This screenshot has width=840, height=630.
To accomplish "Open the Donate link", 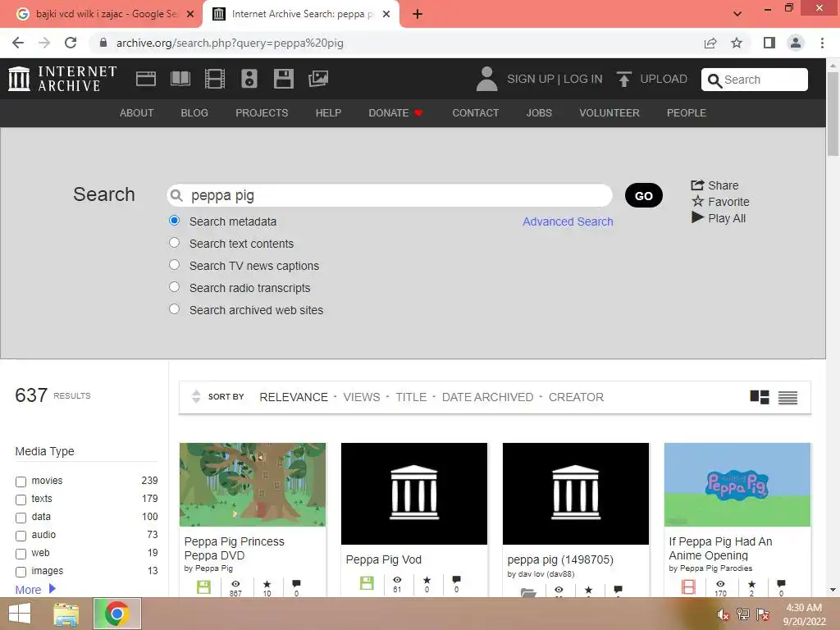I will [395, 113].
